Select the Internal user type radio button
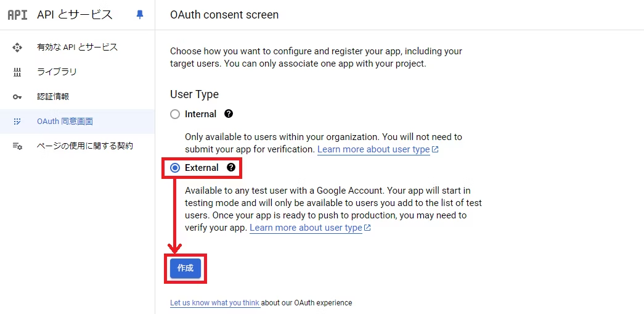Image resolution: width=644 pixels, height=314 pixels. pos(175,114)
